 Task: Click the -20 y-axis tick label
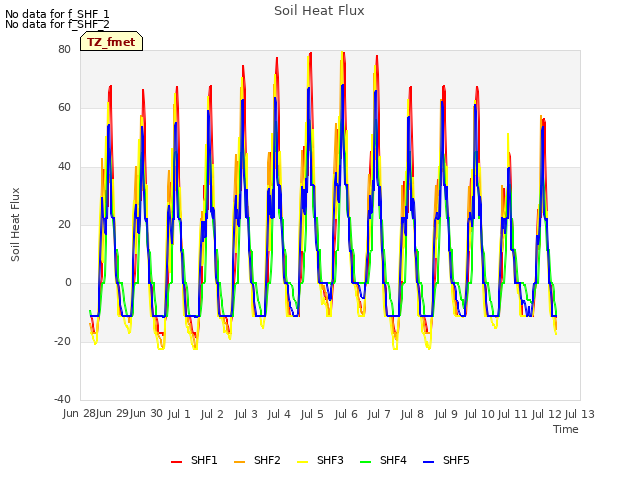(x=62, y=341)
